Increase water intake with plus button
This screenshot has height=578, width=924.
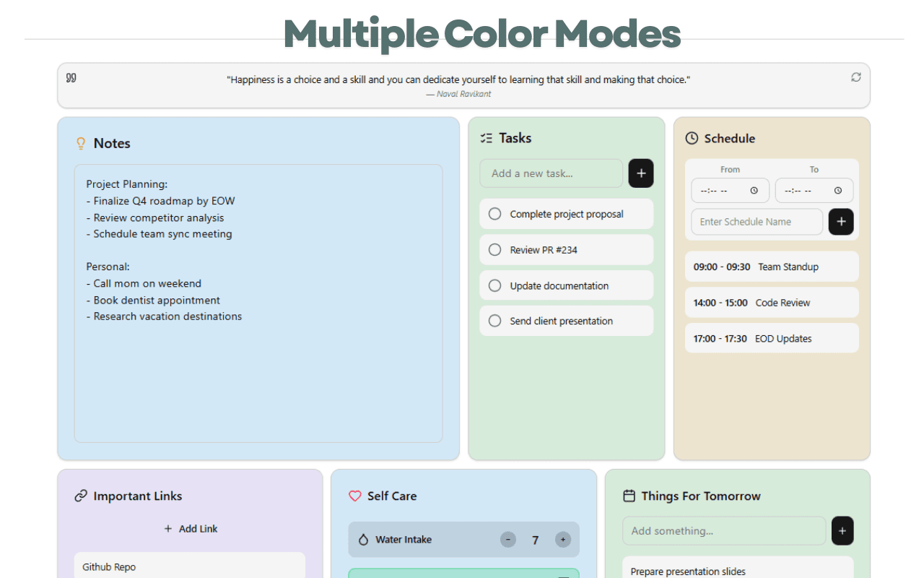[563, 540]
